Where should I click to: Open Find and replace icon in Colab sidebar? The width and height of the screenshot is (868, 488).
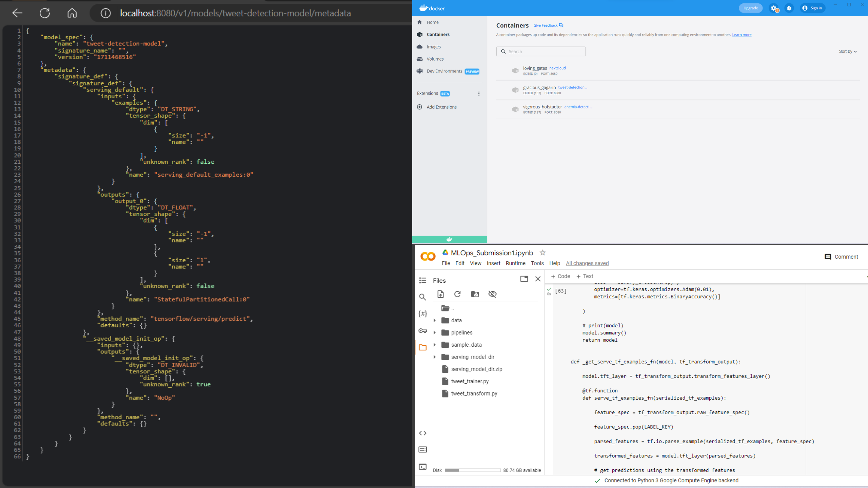click(x=422, y=297)
